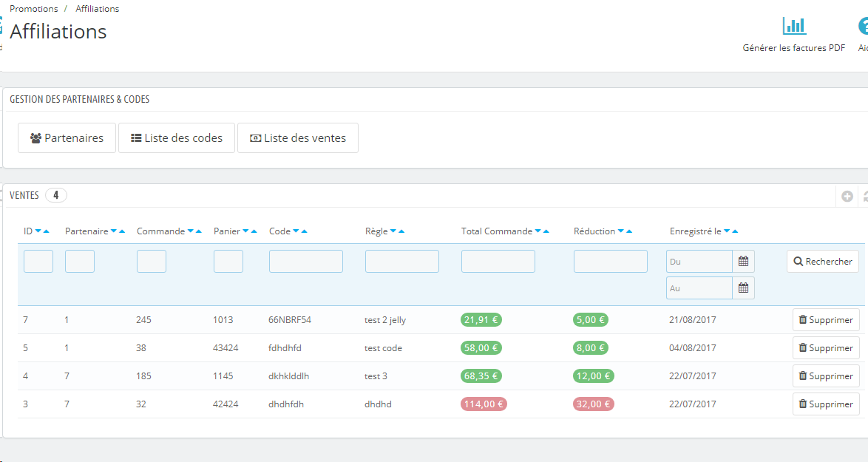This screenshot has width=868, height=462.
Task: Open Liste des codes
Action: click(x=177, y=137)
